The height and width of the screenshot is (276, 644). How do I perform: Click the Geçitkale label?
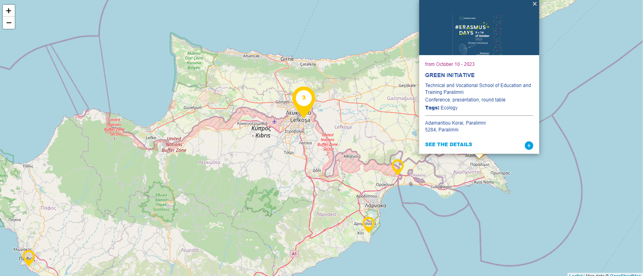pos(407,85)
